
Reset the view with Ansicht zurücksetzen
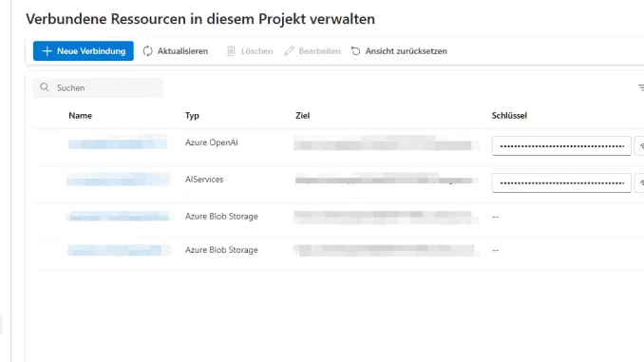pyautogui.click(x=399, y=51)
